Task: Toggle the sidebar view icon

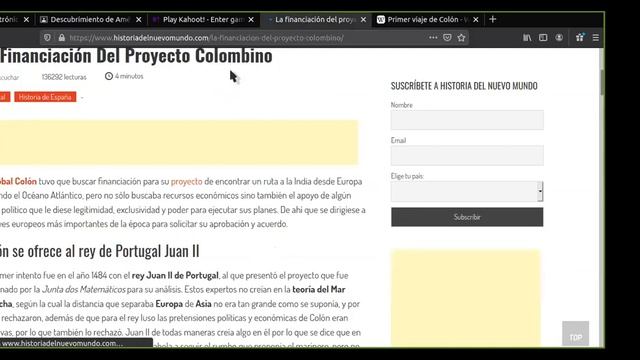Action: click(x=543, y=38)
